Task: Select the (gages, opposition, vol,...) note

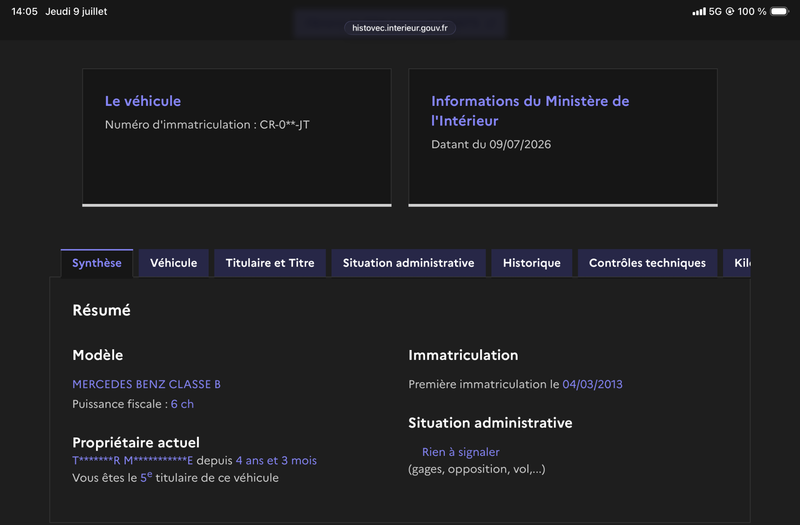Action: coord(477,469)
